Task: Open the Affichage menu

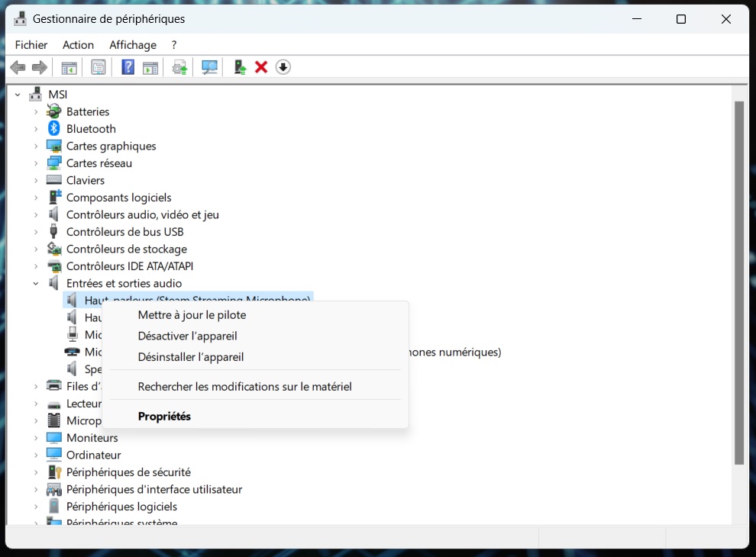Action: (133, 45)
